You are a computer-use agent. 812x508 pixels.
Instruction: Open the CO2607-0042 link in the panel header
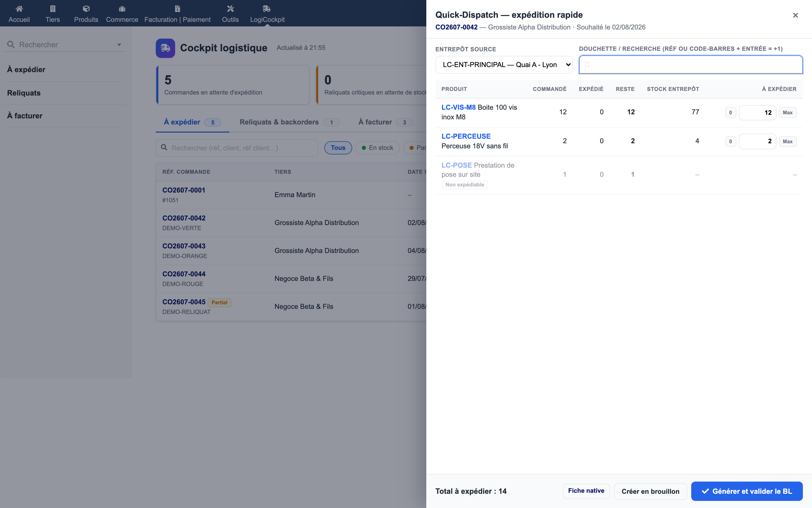[x=456, y=27]
